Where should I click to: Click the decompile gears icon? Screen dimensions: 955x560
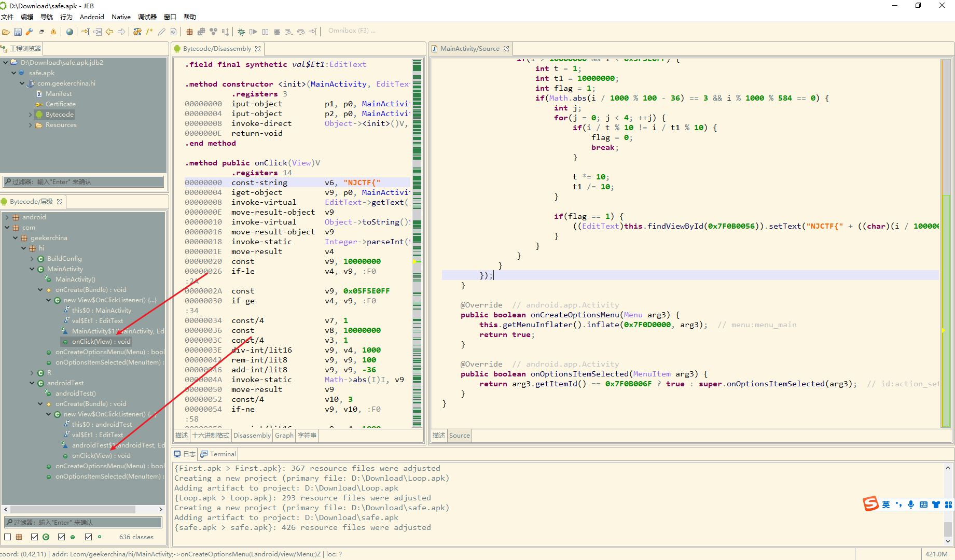click(x=137, y=32)
